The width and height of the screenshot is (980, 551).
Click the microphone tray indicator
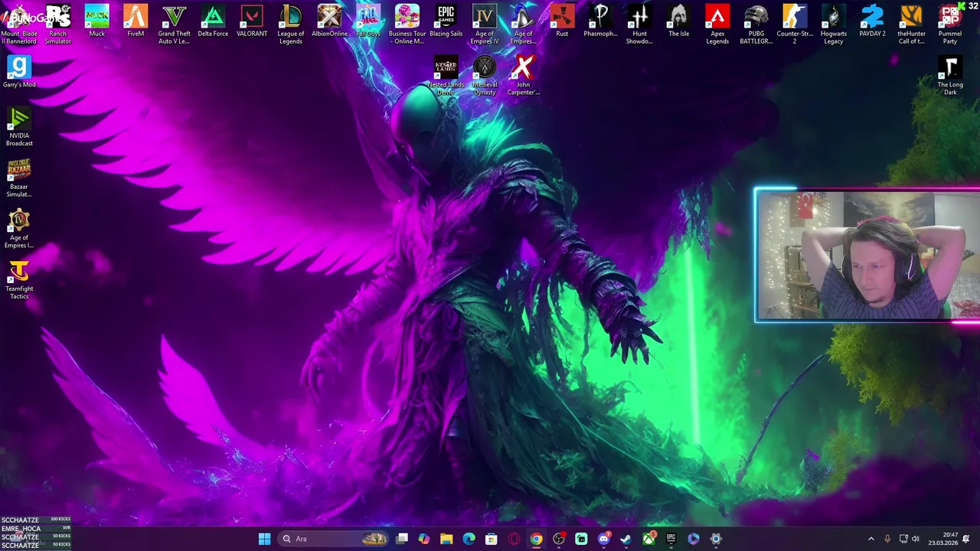coord(887,539)
